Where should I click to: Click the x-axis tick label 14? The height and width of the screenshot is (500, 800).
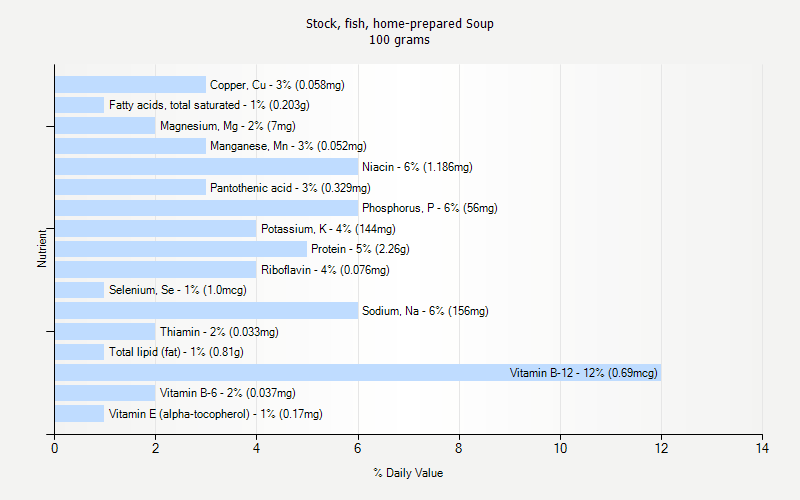(762, 448)
